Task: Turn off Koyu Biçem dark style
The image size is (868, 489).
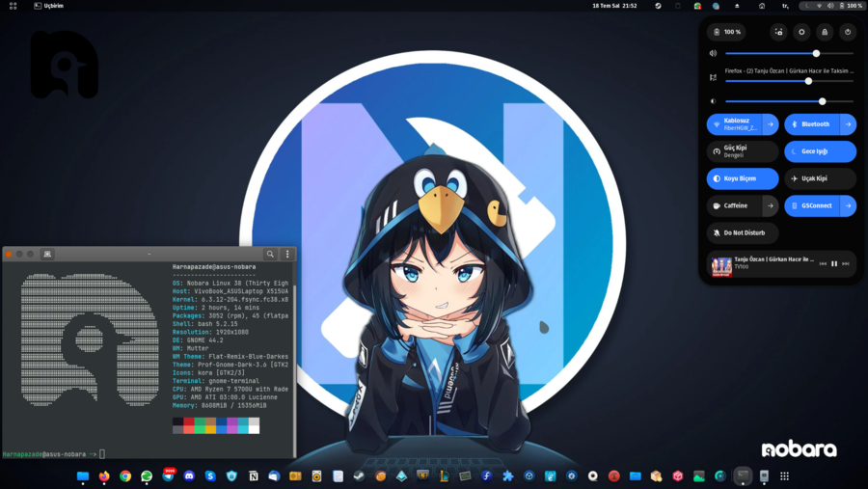Action: [x=743, y=178]
